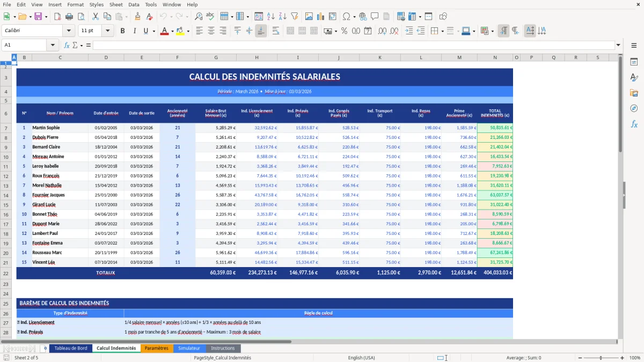The width and height of the screenshot is (644, 362).
Task: Apply percent format with the % icon
Action: 345,31
